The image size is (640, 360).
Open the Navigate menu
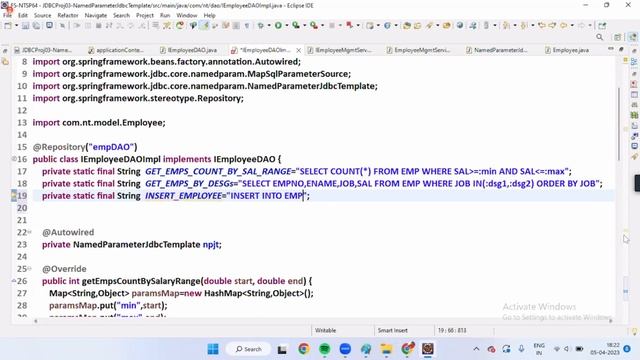pos(96,15)
